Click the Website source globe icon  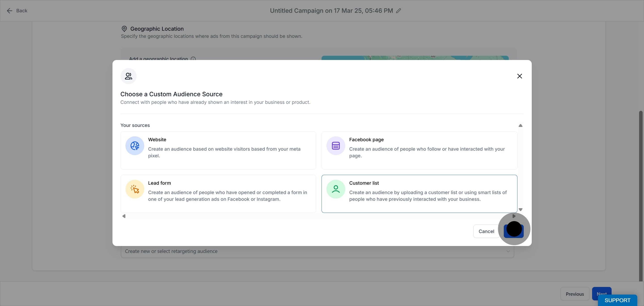pyautogui.click(x=135, y=146)
